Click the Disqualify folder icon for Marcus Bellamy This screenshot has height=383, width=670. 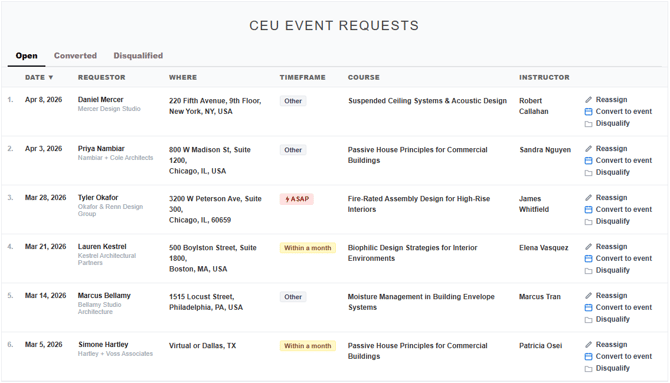[x=588, y=320]
